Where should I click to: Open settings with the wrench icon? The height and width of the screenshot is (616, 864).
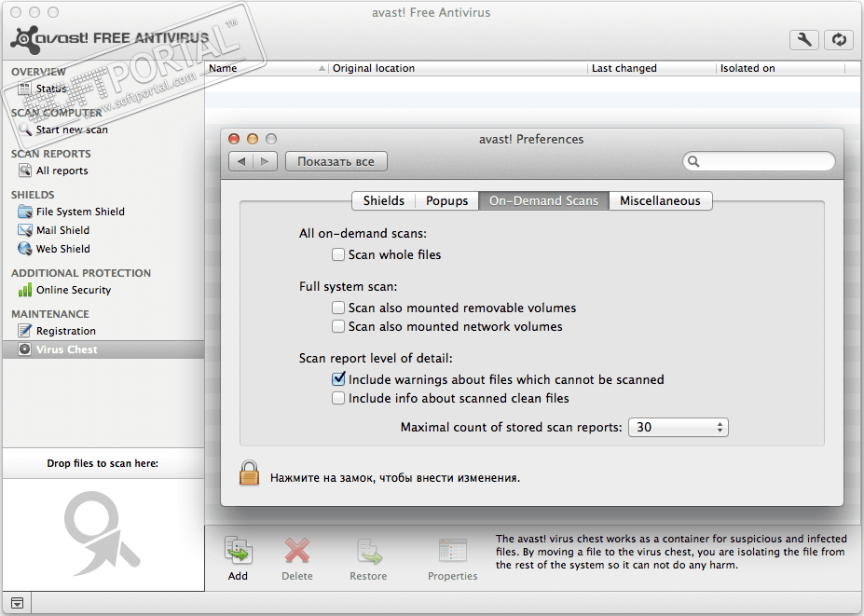point(804,40)
